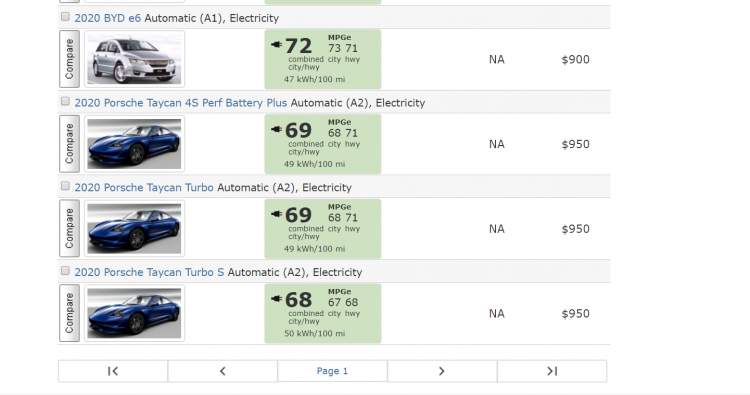Viewport: 750px width, 395px height.
Task: Click the blue Taycan Turbo photo
Action: coord(134,229)
